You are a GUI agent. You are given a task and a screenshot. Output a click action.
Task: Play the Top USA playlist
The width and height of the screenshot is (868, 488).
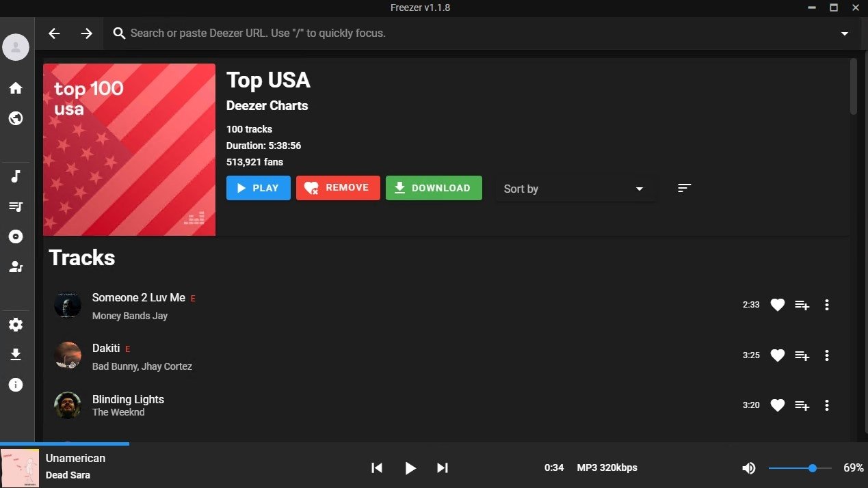click(259, 188)
